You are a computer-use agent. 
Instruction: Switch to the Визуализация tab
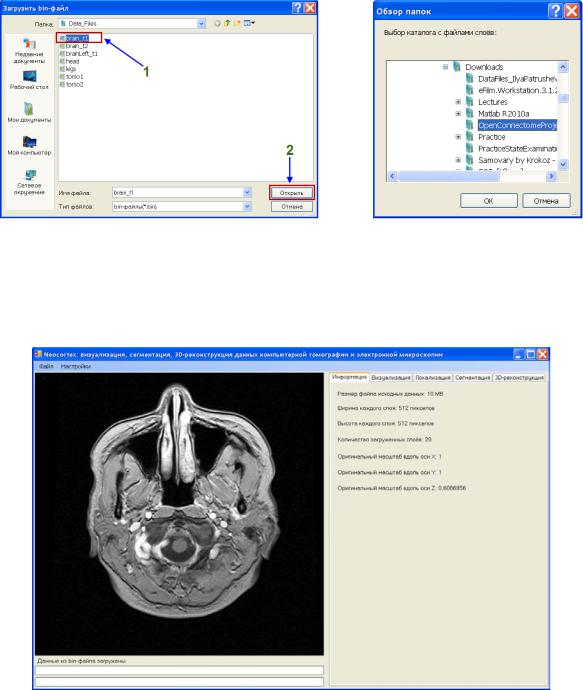pos(391,378)
